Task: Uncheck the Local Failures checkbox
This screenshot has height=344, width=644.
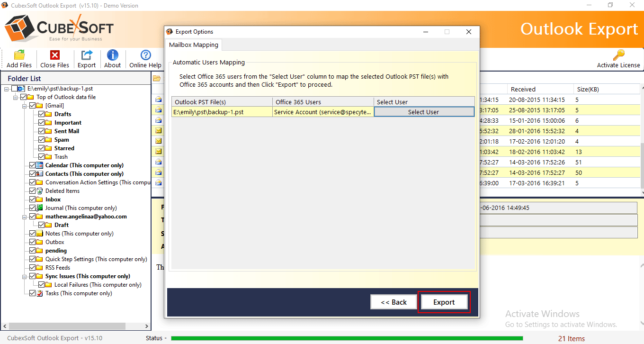Action: (x=41, y=285)
